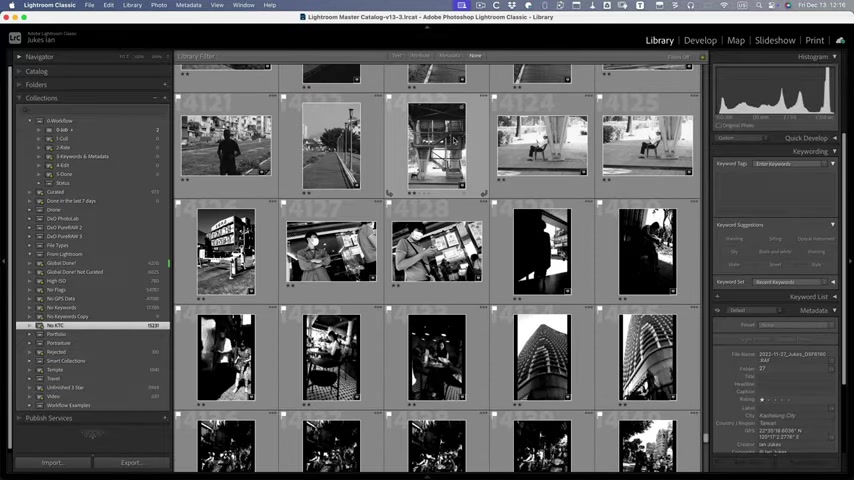Click the 1-Cull smart collection icon

[x=49, y=139]
